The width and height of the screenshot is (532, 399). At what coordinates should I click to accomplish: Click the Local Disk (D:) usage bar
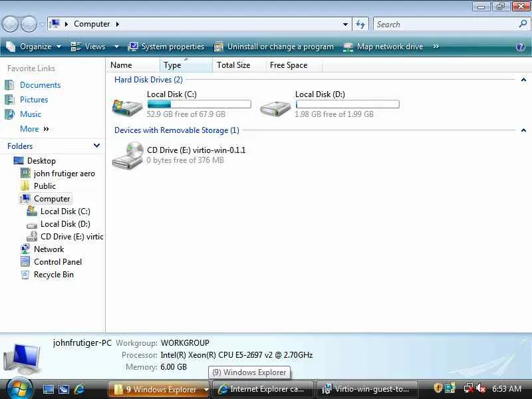(x=347, y=104)
